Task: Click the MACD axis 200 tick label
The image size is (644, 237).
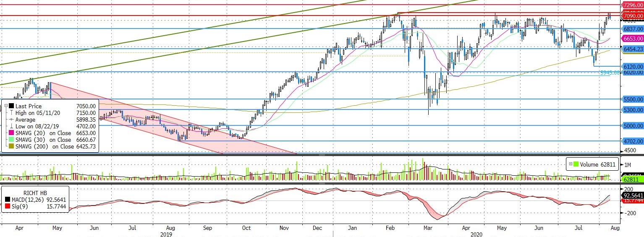Action: click(x=628, y=190)
